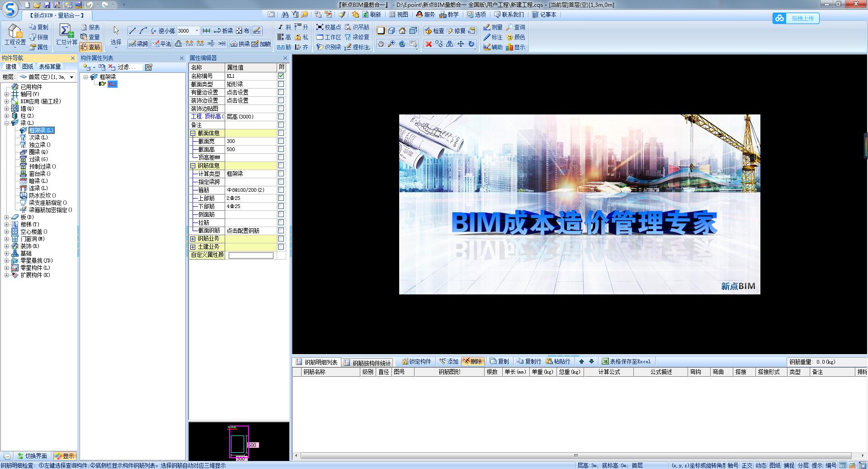Click the rotate tool icon

(x=472, y=44)
